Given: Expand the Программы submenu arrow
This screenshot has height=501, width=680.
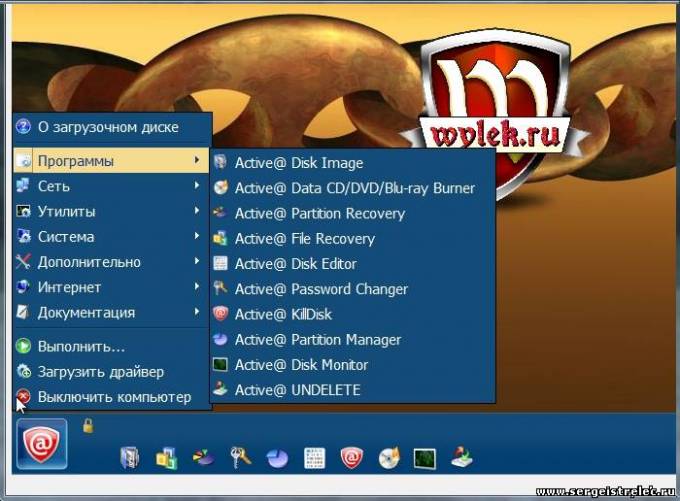Looking at the screenshot, I should tap(197, 160).
